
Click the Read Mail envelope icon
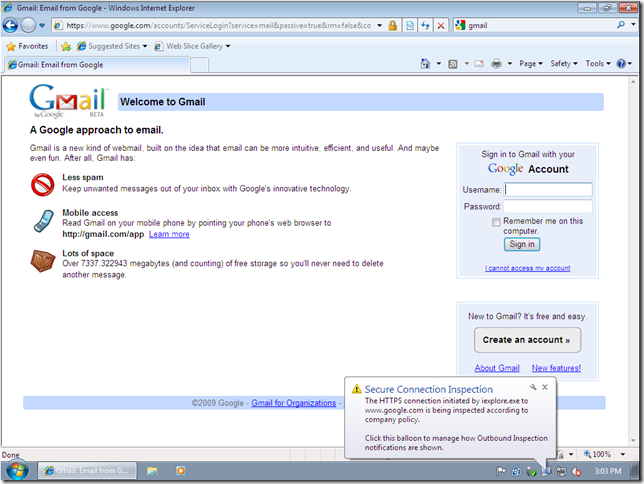click(479, 64)
